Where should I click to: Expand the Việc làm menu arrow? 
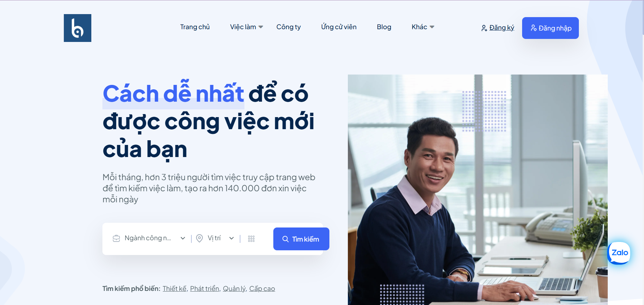pyautogui.click(x=261, y=27)
